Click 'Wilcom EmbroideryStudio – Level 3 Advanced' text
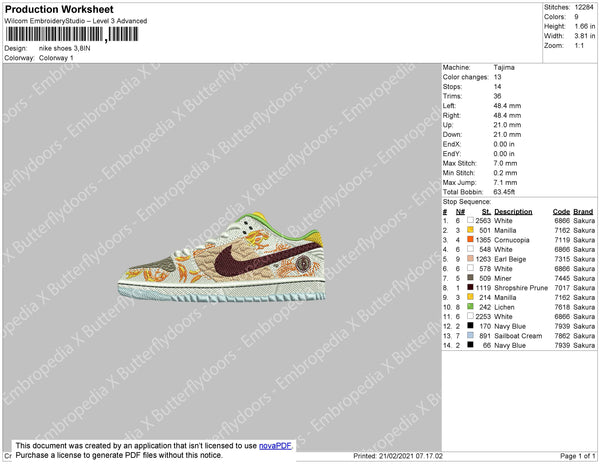 tap(76, 21)
